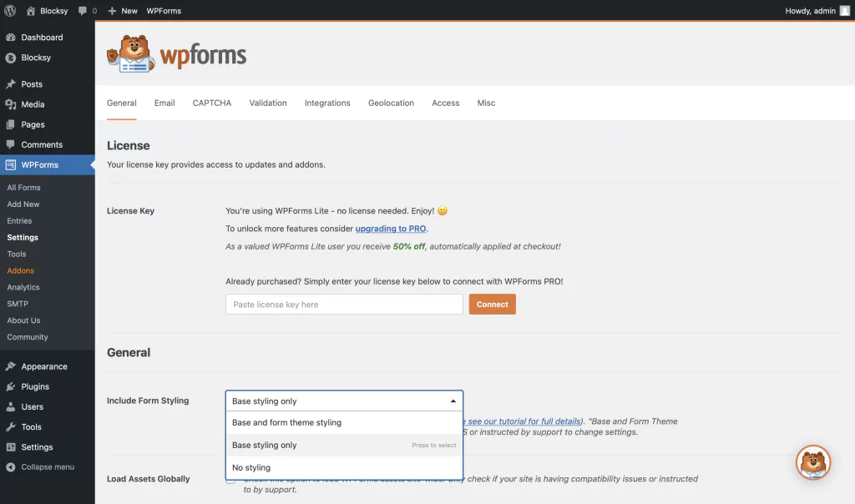Click the admin user avatar
The width and height of the screenshot is (855, 504).
tap(844, 11)
